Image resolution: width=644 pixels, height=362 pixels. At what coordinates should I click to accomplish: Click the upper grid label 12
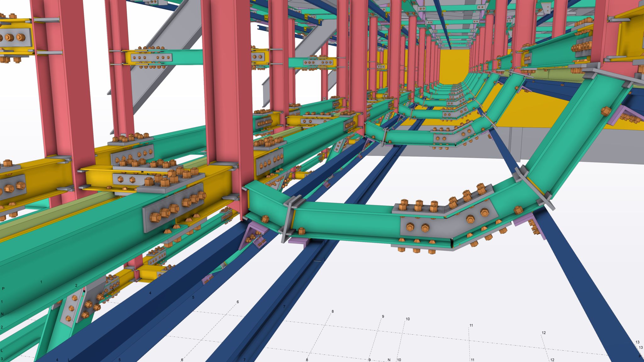click(544, 332)
